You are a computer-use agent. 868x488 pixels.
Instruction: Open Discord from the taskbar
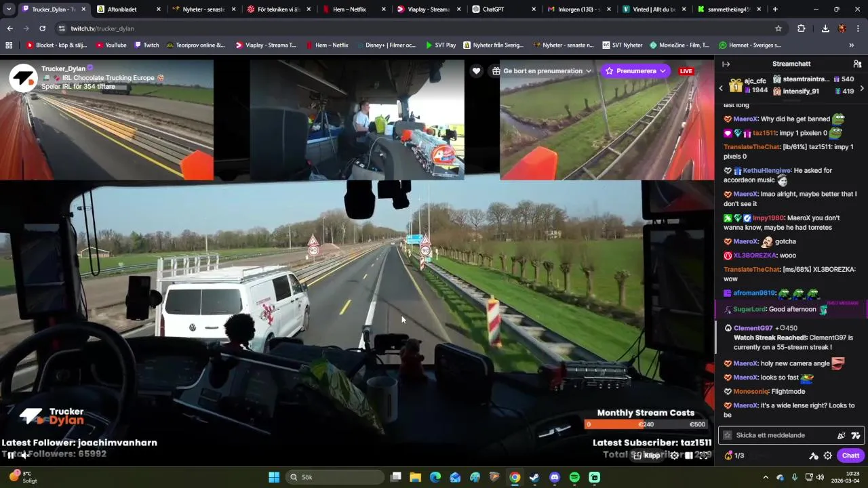coord(555,477)
